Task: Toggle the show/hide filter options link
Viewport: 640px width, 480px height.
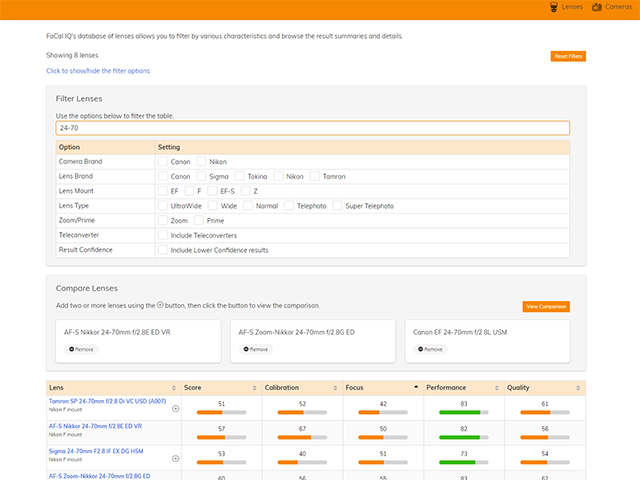Action: 98,71
